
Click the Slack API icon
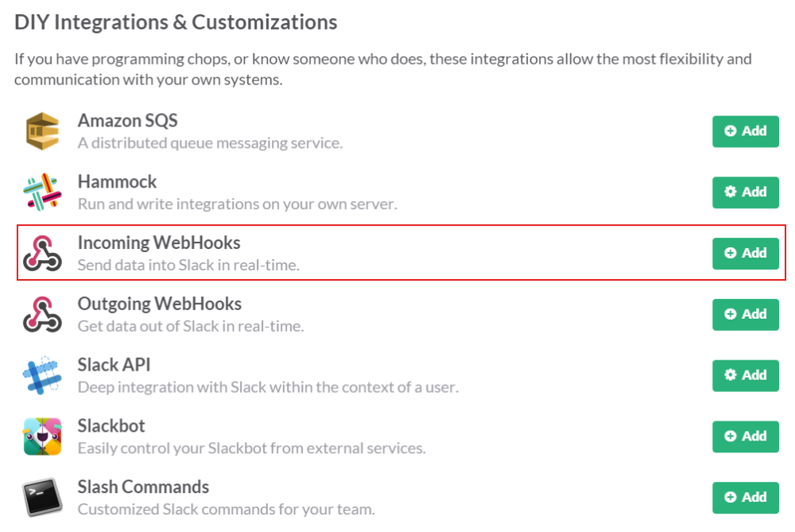click(42, 375)
